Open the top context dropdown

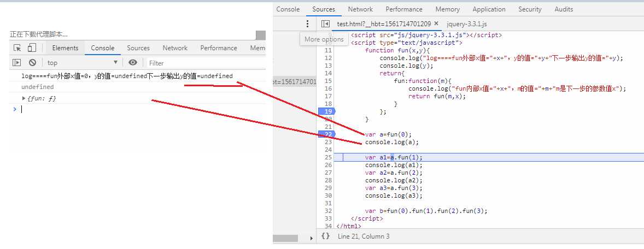[83, 63]
